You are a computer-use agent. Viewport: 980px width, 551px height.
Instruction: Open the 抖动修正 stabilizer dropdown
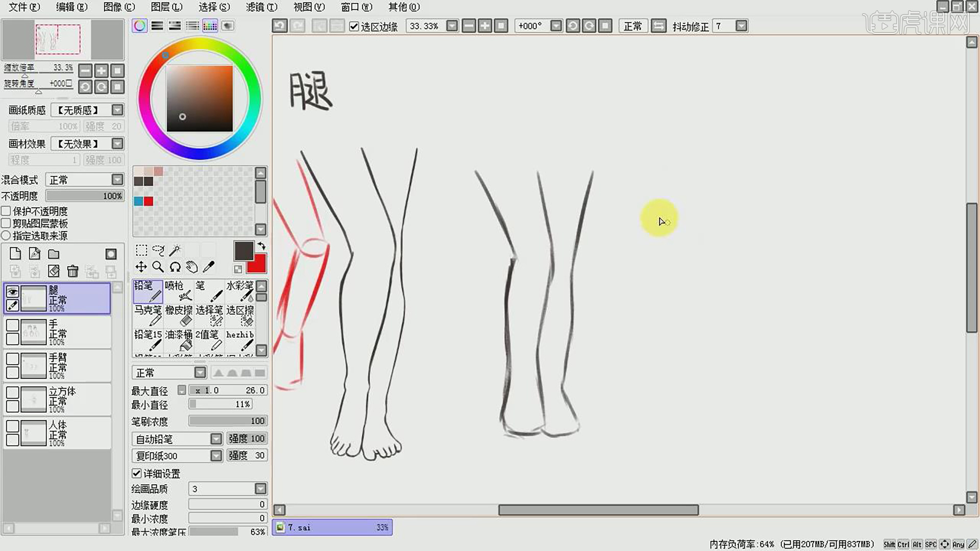pyautogui.click(x=742, y=26)
